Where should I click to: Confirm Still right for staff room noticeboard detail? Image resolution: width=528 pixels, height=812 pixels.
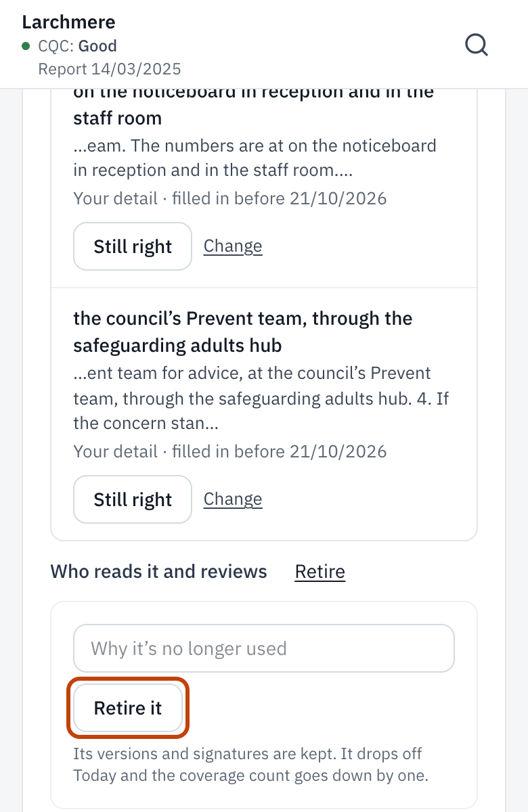133,246
